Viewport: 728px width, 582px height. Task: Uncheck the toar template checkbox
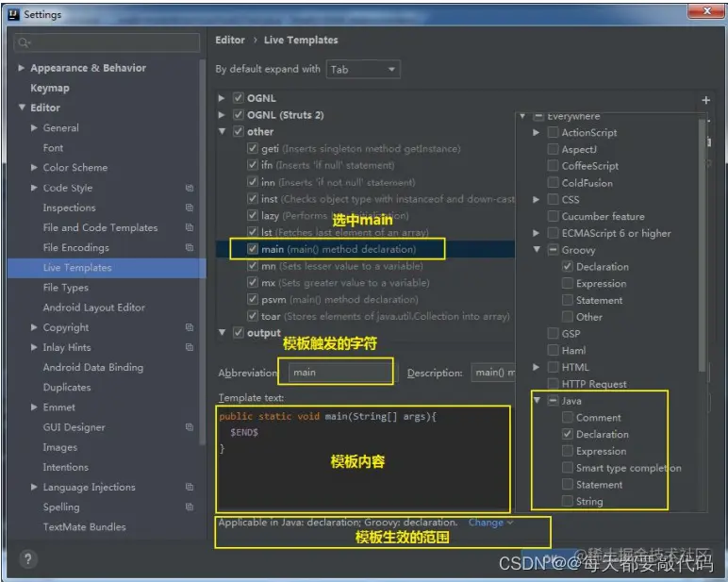pyautogui.click(x=252, y=316)
